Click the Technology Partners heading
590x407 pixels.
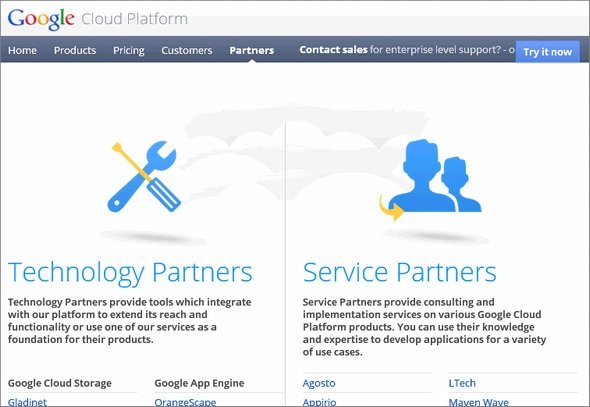(x=130, y=273)
